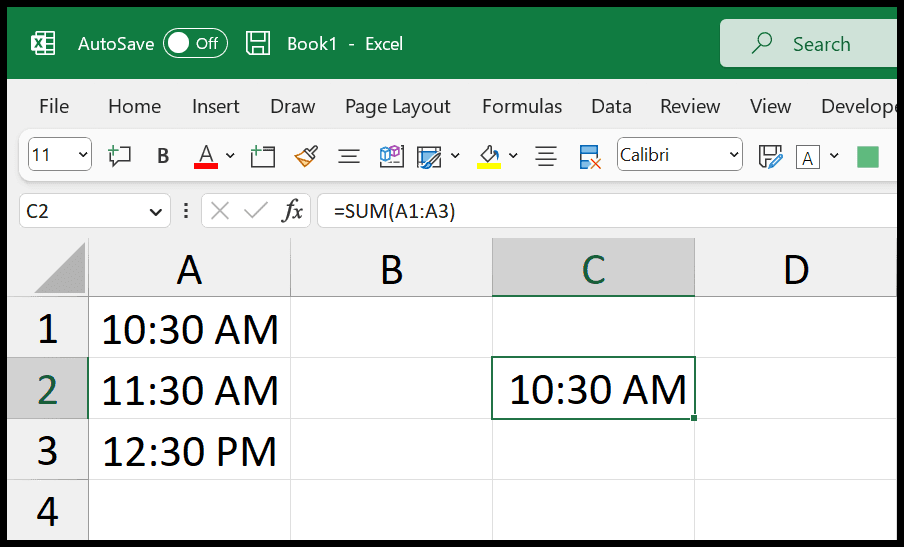Screen dimensions: 904x547
Task: Switch to the Page Layout tab
Action: coord(398,107)
